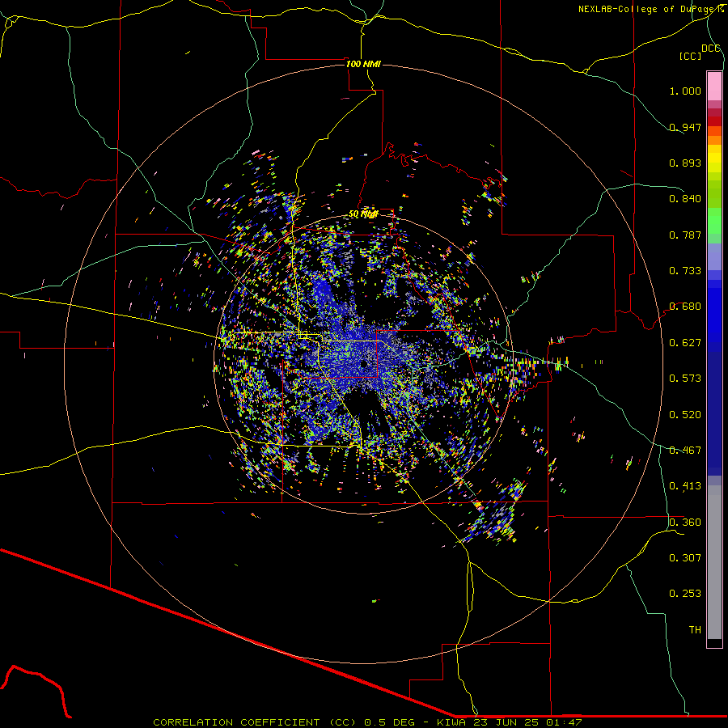Click the 01:47 timestamp in caption
Image resolution: width=728 pixels, height=728 pixels.
tap(562, 722)
